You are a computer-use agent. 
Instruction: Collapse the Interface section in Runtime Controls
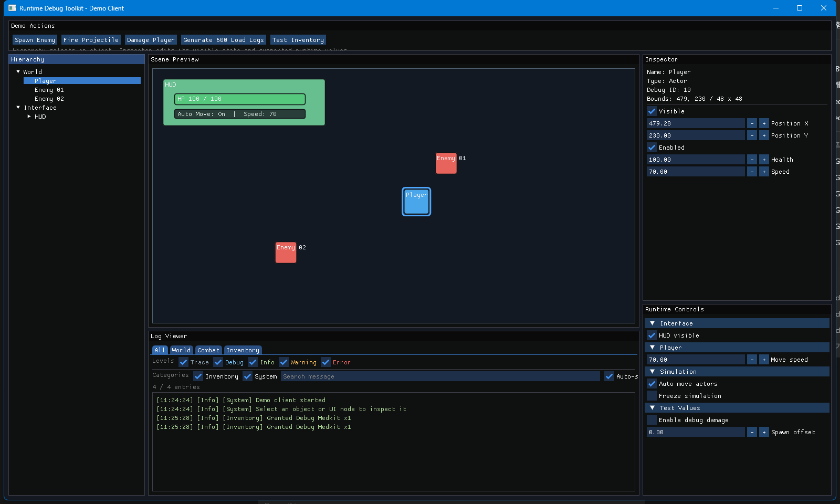(737, 323)
